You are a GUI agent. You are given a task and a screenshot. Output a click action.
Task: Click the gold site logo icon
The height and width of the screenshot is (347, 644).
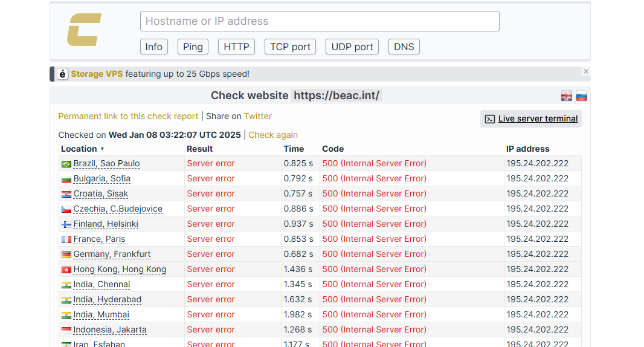pyautogui.click(x=84, y=30)
